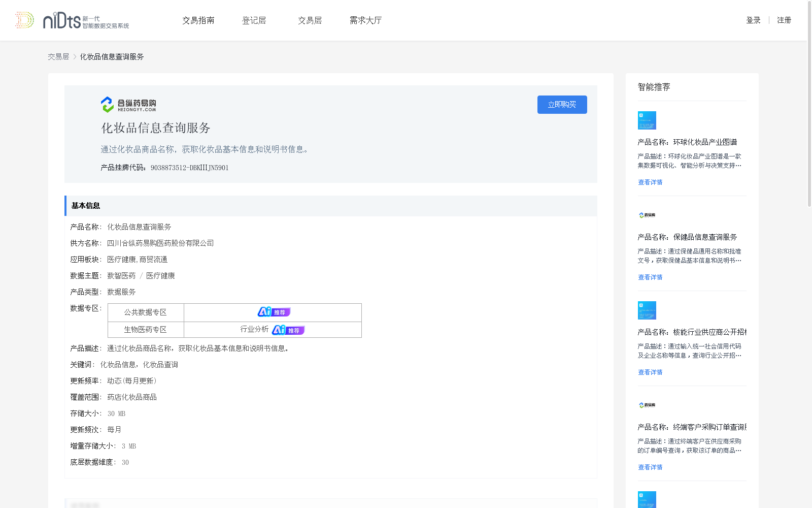Click the supplier logo above 保健品信息查询服务
The height and width of the screenshot is (508, 812).
coord(647,215)
